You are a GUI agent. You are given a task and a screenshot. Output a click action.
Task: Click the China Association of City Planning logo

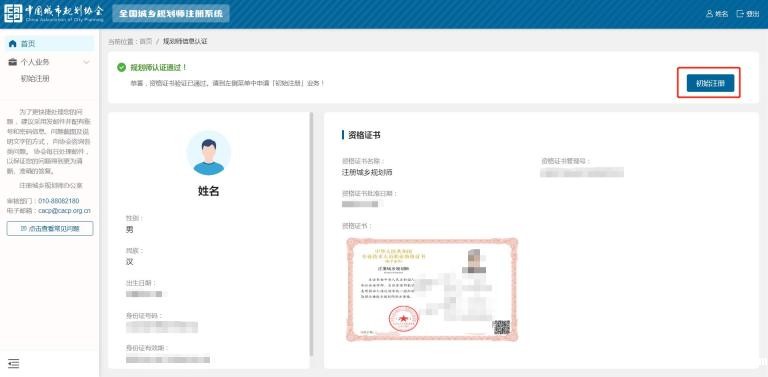54,13
